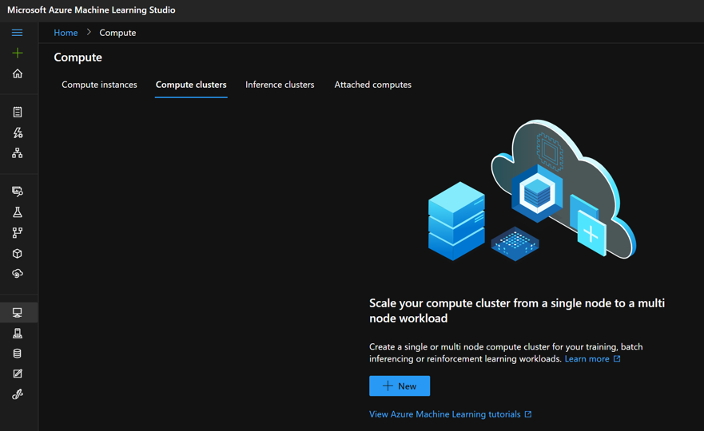
Task: Click the green plus Create new icon
Action: click(17, 53)
